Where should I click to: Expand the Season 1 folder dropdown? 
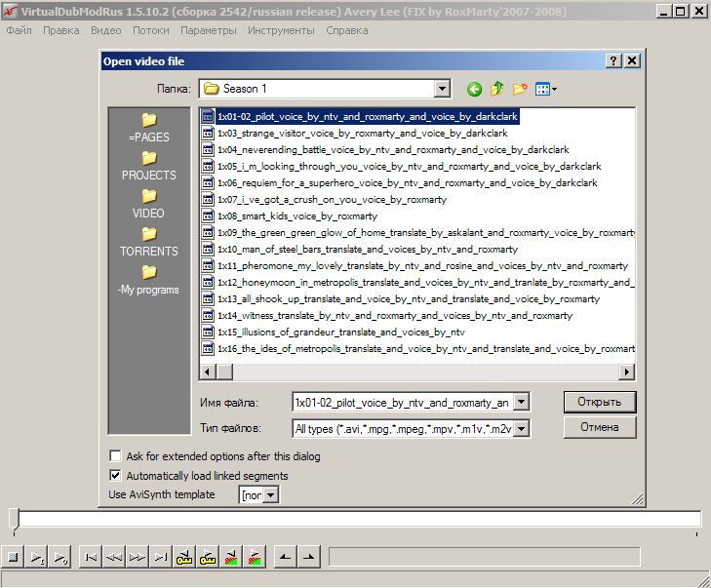coord(442,89)
